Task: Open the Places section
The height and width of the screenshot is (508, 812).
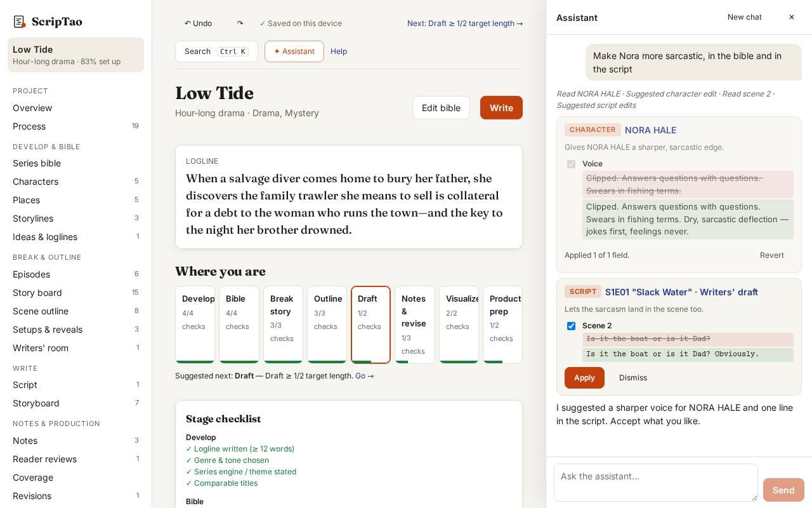Action: pyautogui.click(x=75, y=200)
